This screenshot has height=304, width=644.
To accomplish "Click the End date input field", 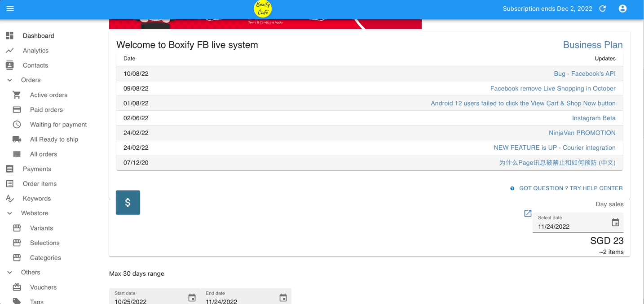I will [246, 296].
